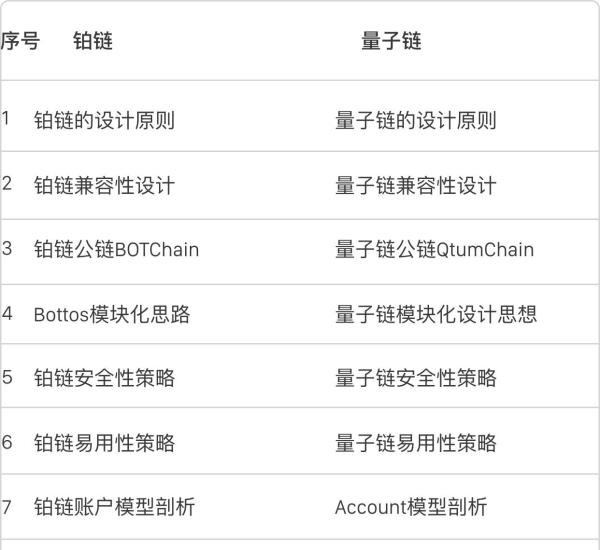600x550 pixels.
Task: Click row number 3 in 序号 column
Action: pos(7,249)
